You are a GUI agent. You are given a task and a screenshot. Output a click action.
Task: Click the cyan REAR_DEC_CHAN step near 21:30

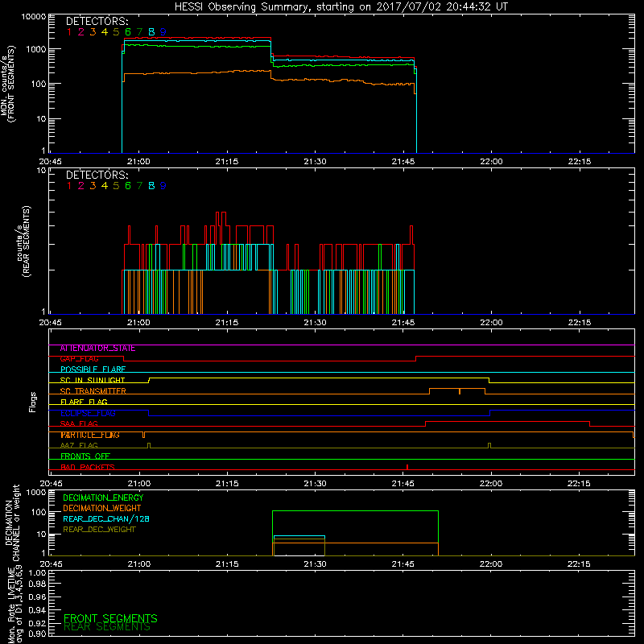(299, 536)
